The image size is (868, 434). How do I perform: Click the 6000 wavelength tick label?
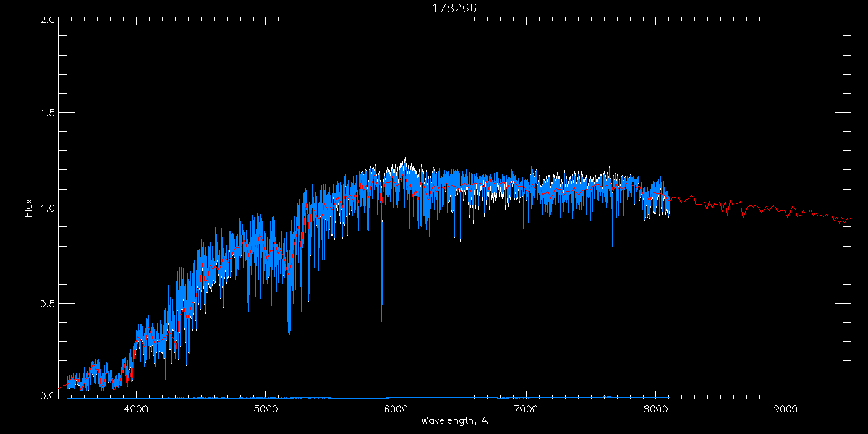pyautogui.click(x=396, y=409)
